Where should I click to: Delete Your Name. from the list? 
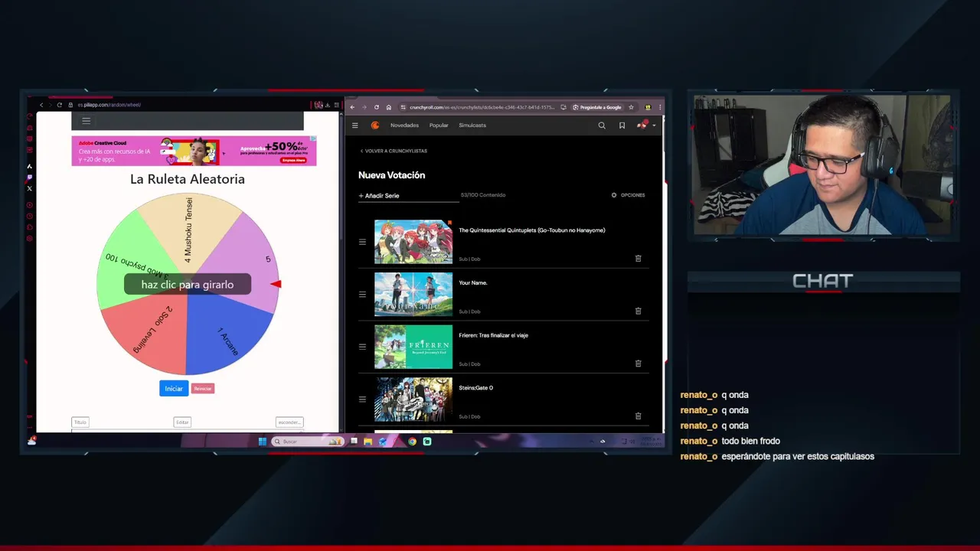coord(638,311)
